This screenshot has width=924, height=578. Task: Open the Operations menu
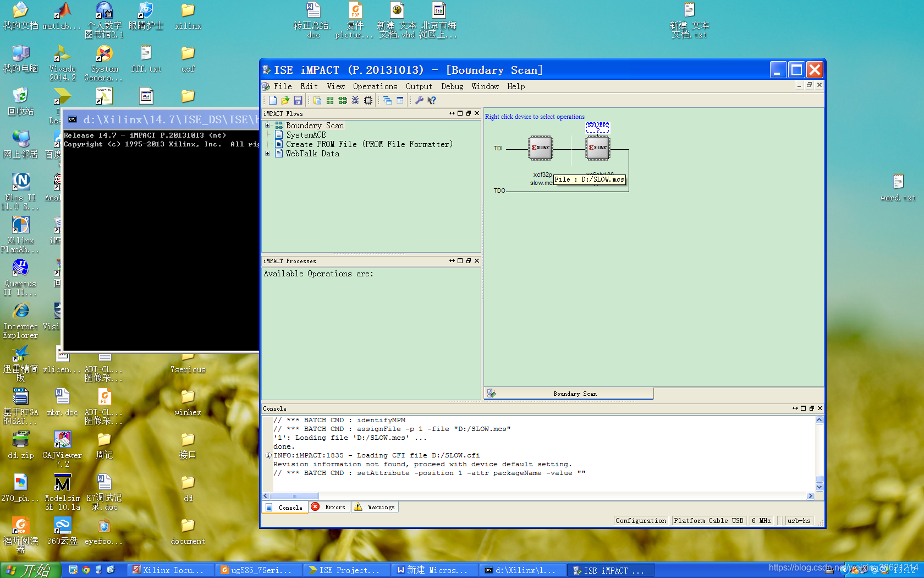pos(375,86)
